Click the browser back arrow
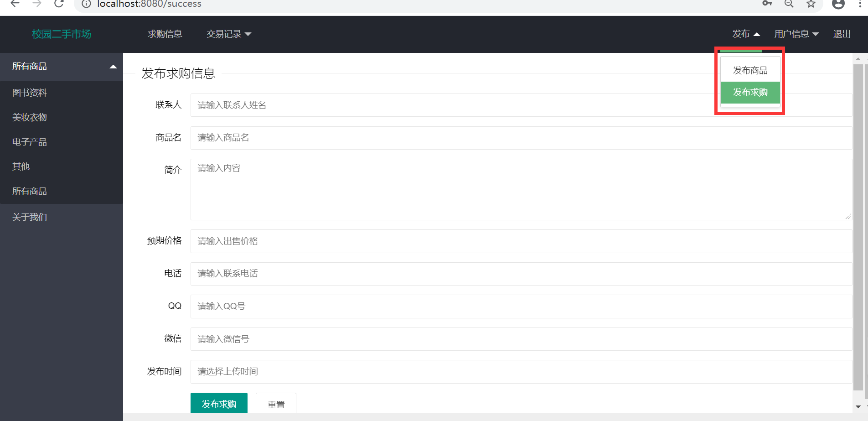 pos(15,4)
